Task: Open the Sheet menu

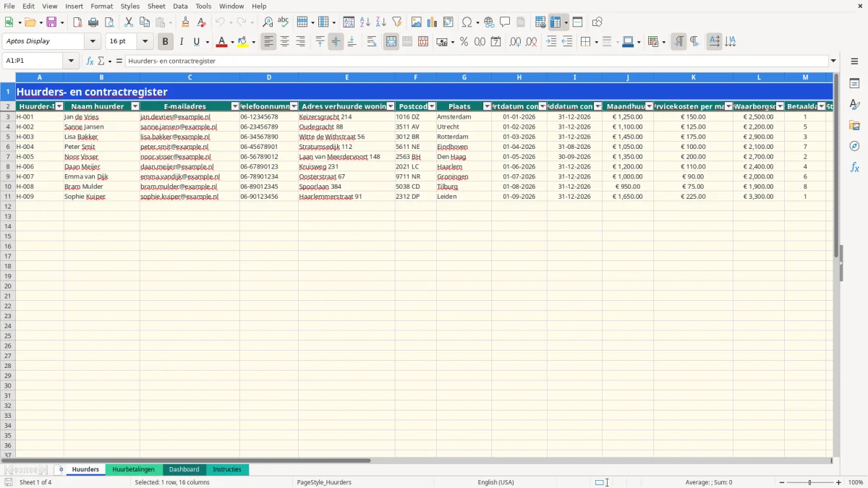Action: pos(156,6)
